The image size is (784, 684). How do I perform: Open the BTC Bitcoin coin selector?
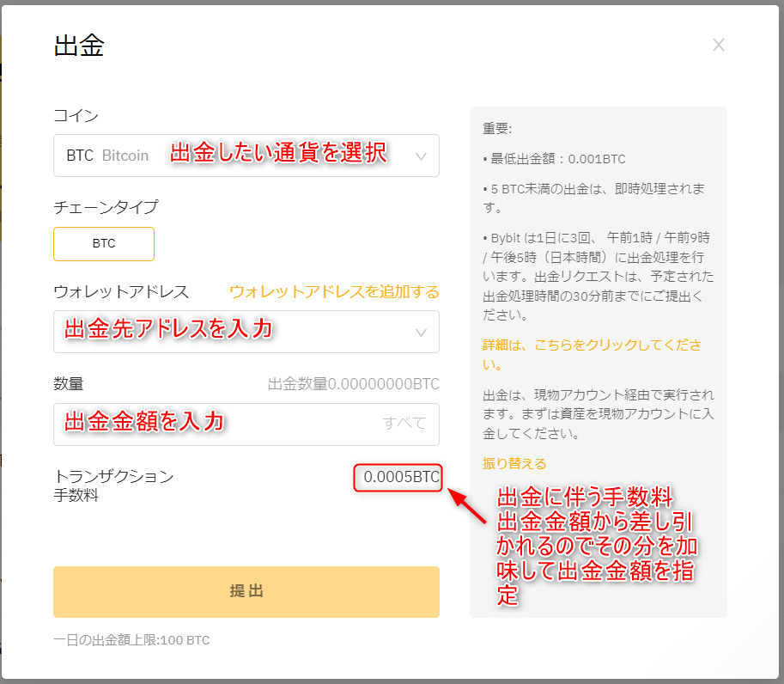coord(246,156)
